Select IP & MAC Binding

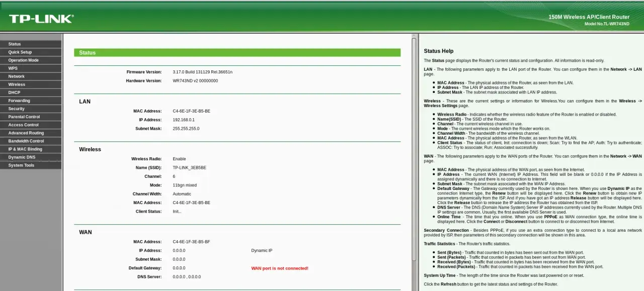click(31, 149)
